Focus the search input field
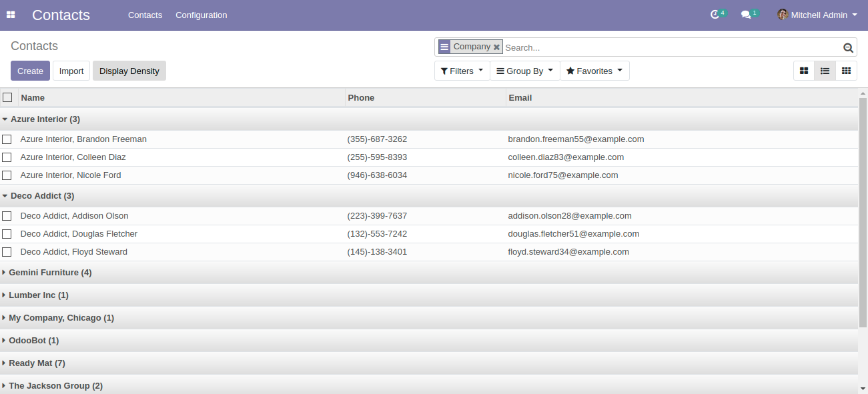 [673, 47]
